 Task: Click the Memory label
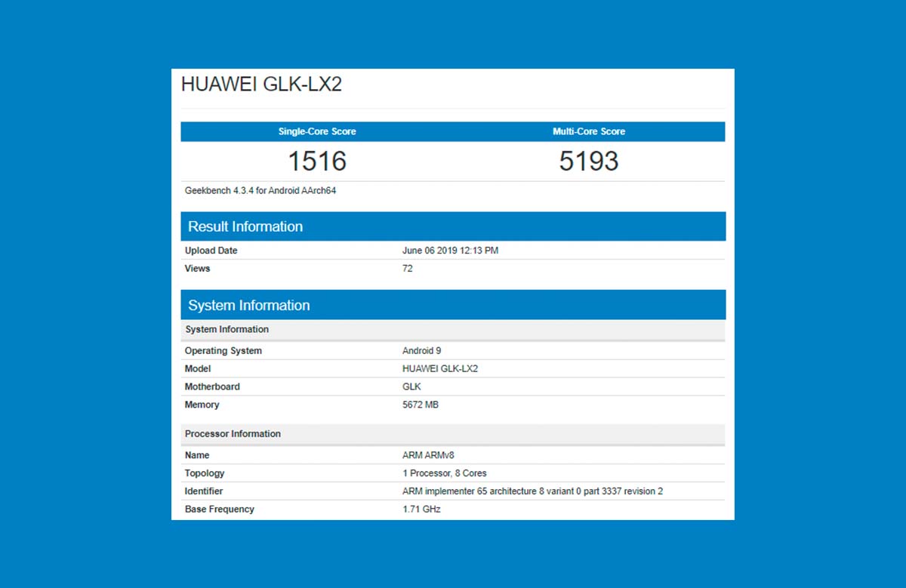click(x=202, y=405)
